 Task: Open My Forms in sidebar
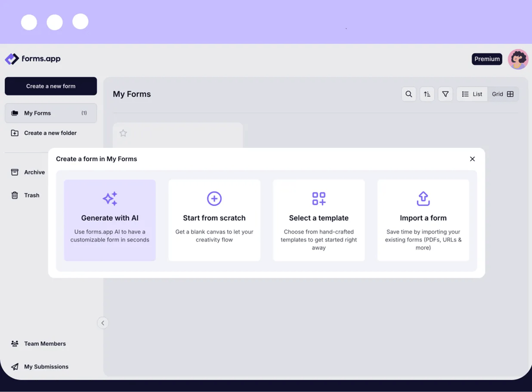(51, 113)
